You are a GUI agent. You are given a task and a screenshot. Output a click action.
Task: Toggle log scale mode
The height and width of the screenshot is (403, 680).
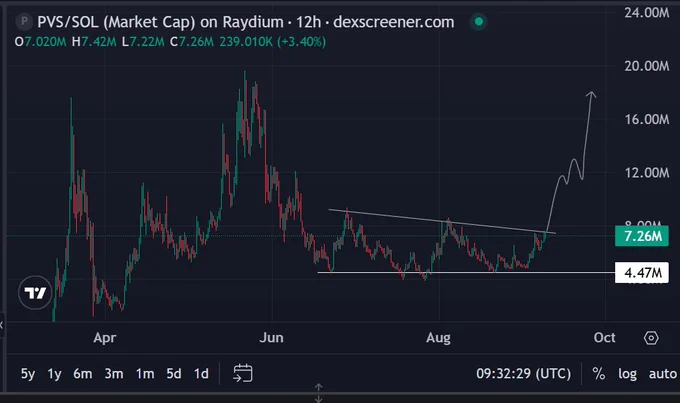[x=627, y=374]
